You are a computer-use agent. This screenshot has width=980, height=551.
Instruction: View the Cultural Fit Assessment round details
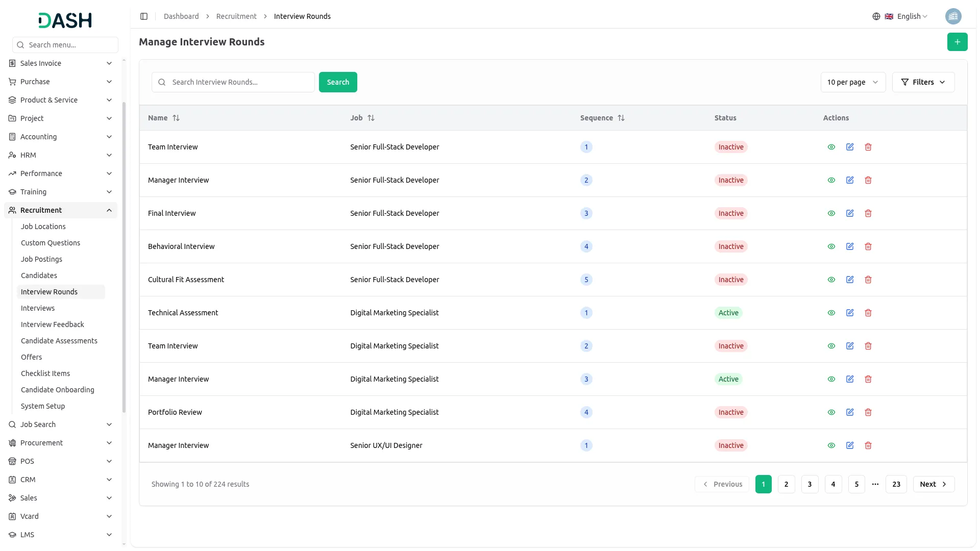[x=831, y=280]
